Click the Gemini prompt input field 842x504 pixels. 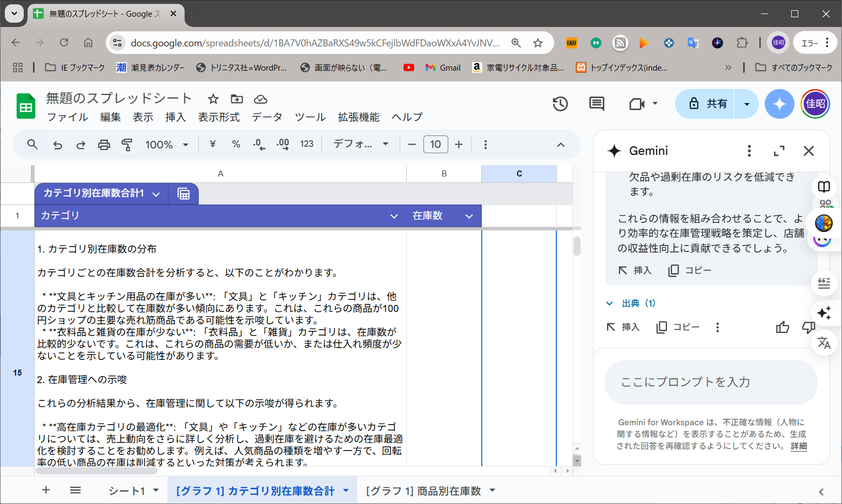[711, 382]
